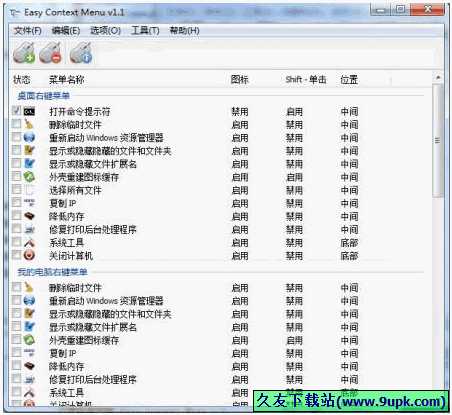
Task: Click the title bar application icon
Action: tap(15, 13)
